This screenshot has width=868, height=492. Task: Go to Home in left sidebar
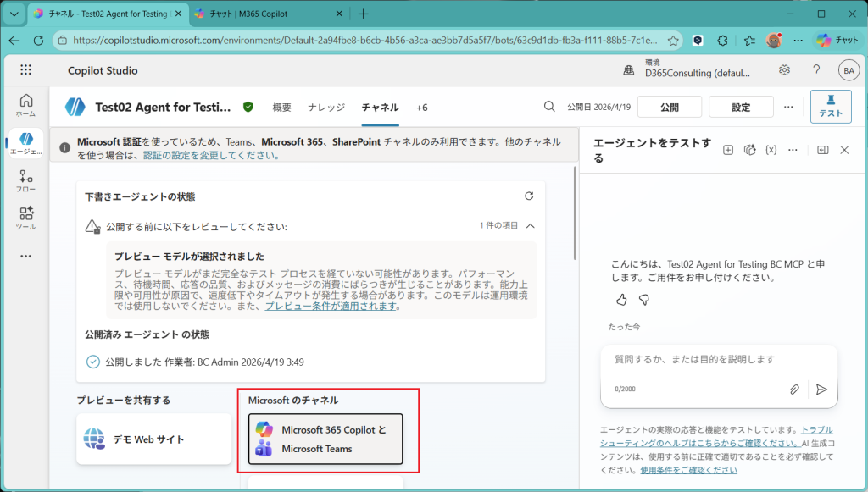click(25, 105)
